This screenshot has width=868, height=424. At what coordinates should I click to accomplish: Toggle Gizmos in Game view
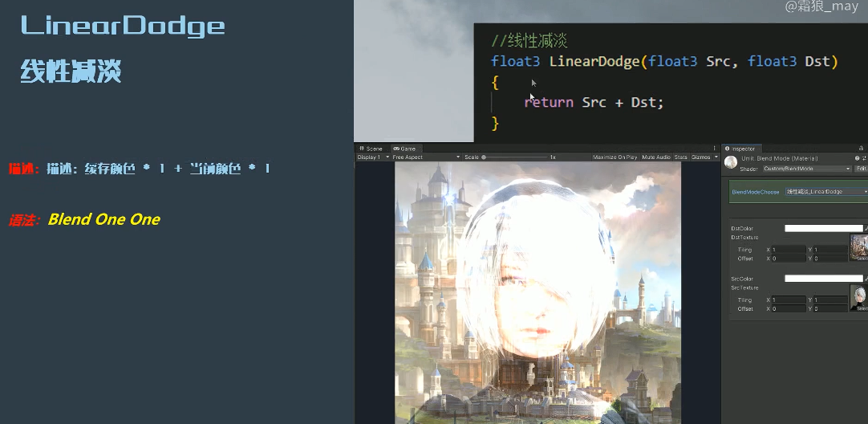701,157
